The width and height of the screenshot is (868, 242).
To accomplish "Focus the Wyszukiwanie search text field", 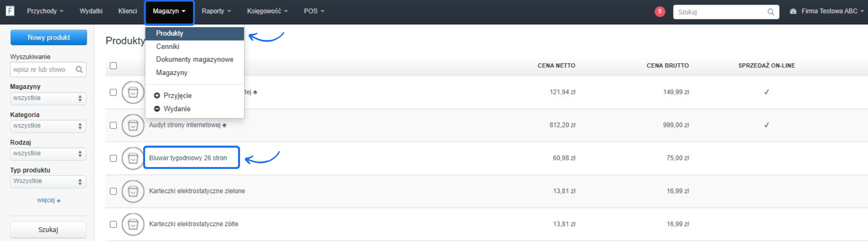I will tap(41, 70).
